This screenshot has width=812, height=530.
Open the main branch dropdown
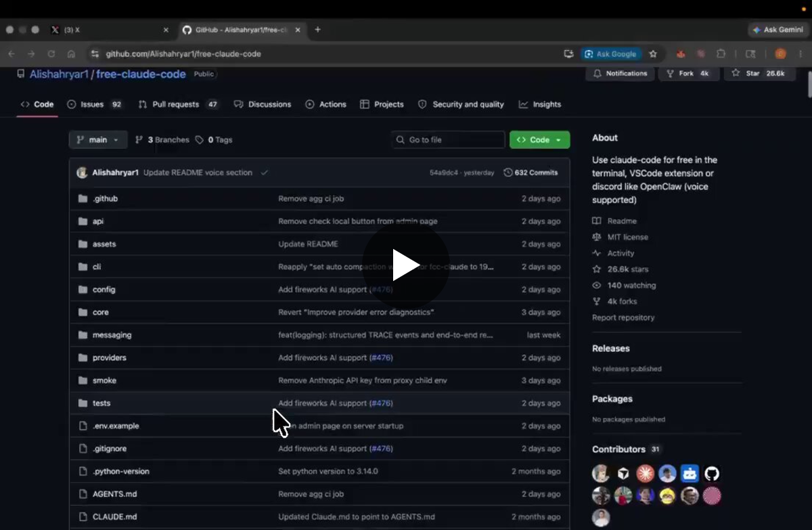[98, 139]
